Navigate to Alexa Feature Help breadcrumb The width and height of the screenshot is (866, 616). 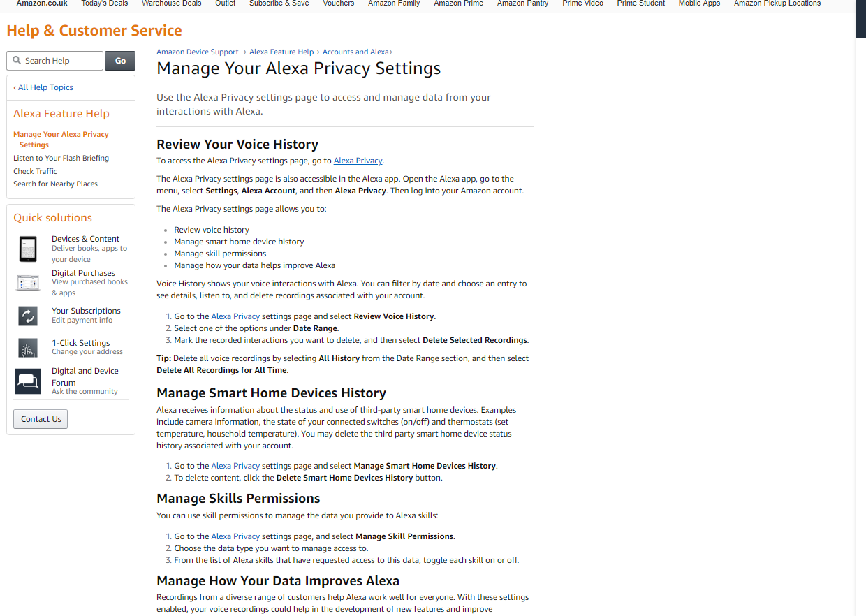(281, 52)
